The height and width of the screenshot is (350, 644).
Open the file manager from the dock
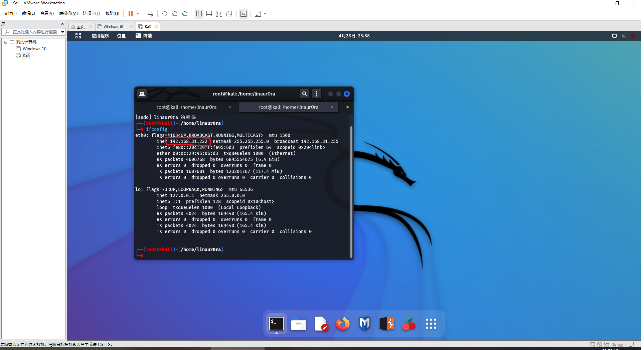pyautogui.click(x=299, y=324)
